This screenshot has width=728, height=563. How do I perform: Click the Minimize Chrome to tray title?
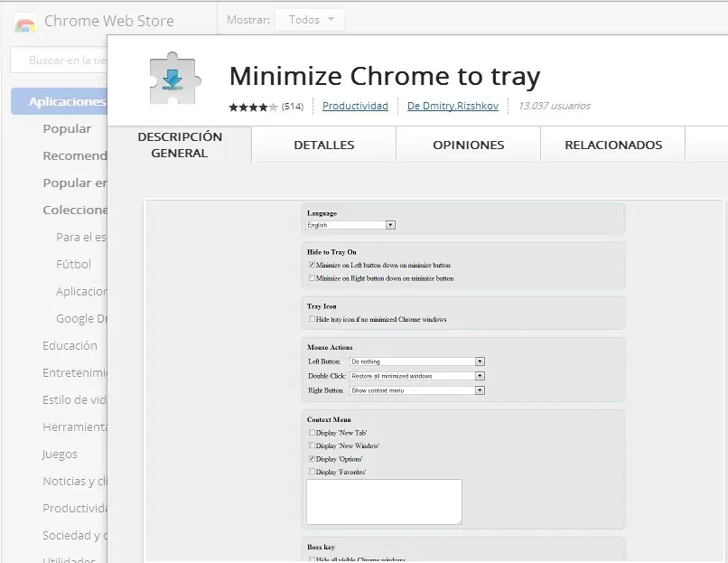tap(385, 76)
